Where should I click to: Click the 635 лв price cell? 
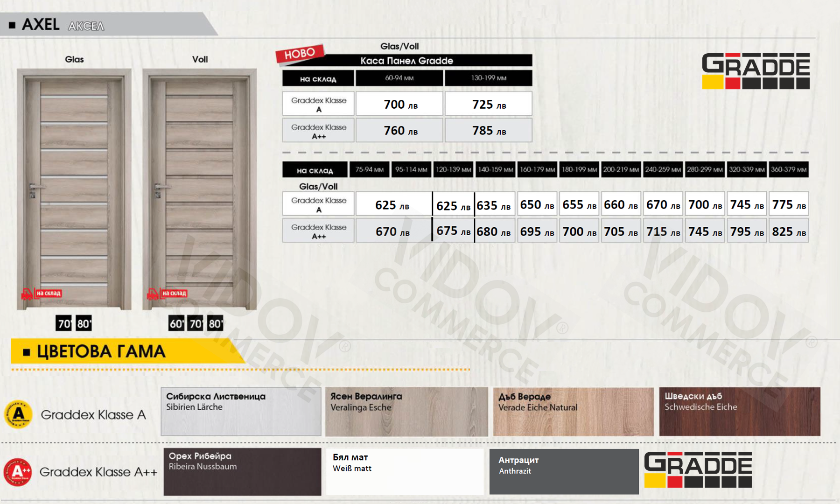(495, 204)
